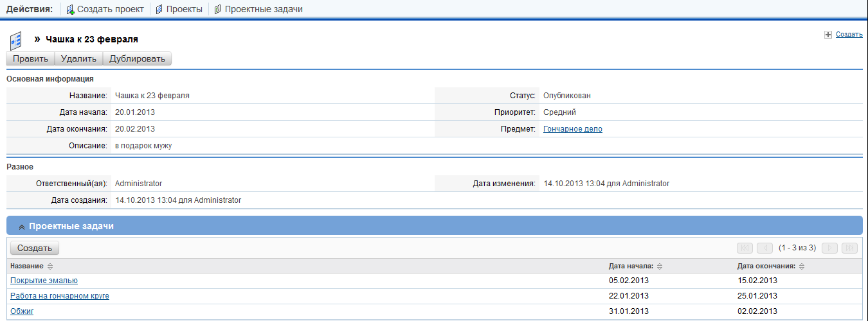Open the Работа на гончарном круге task
868x321 pixels.
point(60,296)
